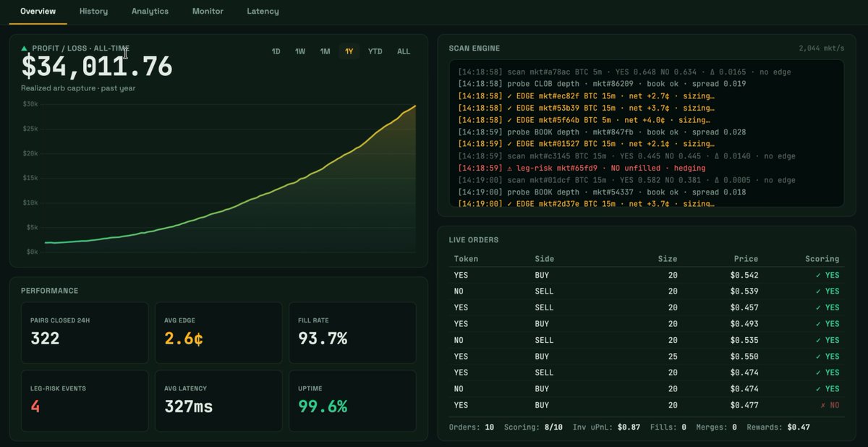Screen dimensions: 868x447
Task: Click the Scoring: 8/10 footer stat
Action: coord(533,427)
